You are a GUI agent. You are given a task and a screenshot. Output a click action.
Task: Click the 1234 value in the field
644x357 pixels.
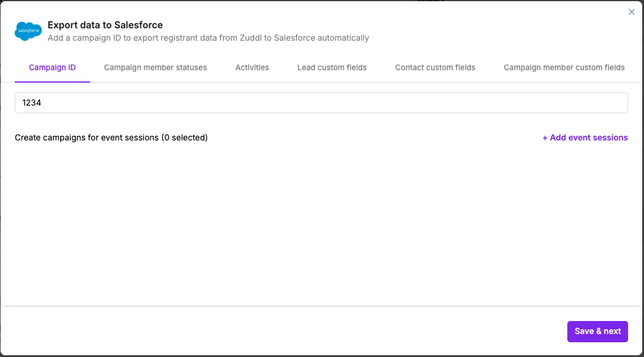(x=32, y=103)
